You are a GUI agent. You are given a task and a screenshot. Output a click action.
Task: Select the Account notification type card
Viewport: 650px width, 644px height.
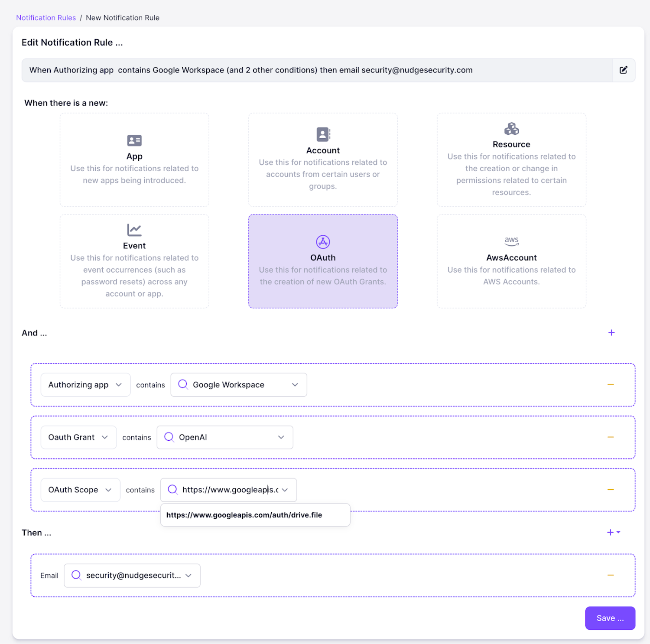323,160
